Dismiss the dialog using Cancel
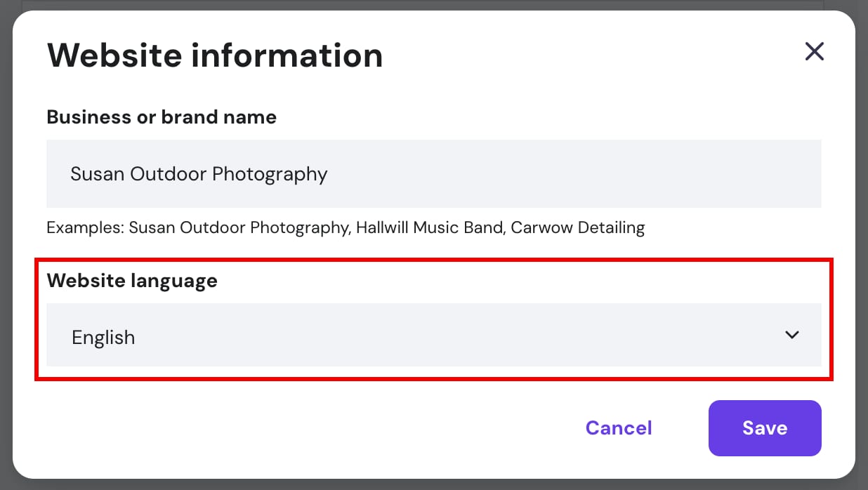Viewport: 868px width, 490px height. 618,428
